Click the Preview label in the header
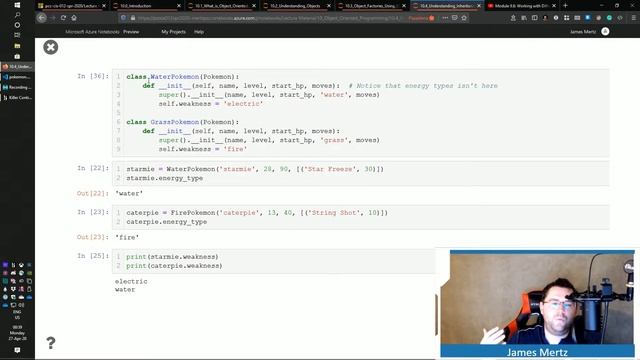 tap(131, 32)
